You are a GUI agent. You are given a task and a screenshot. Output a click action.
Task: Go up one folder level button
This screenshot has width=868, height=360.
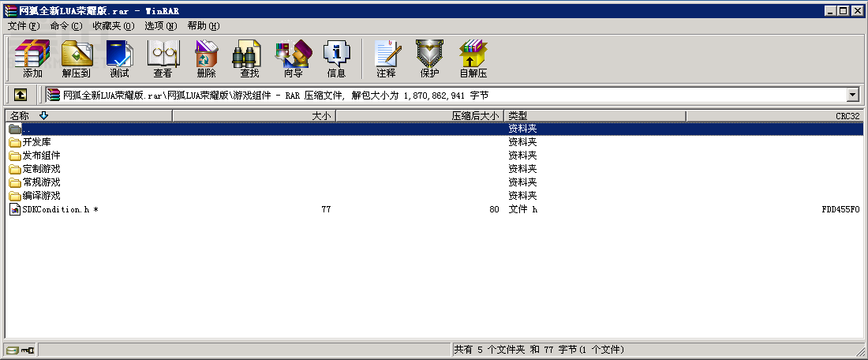(x=21, y=96)
